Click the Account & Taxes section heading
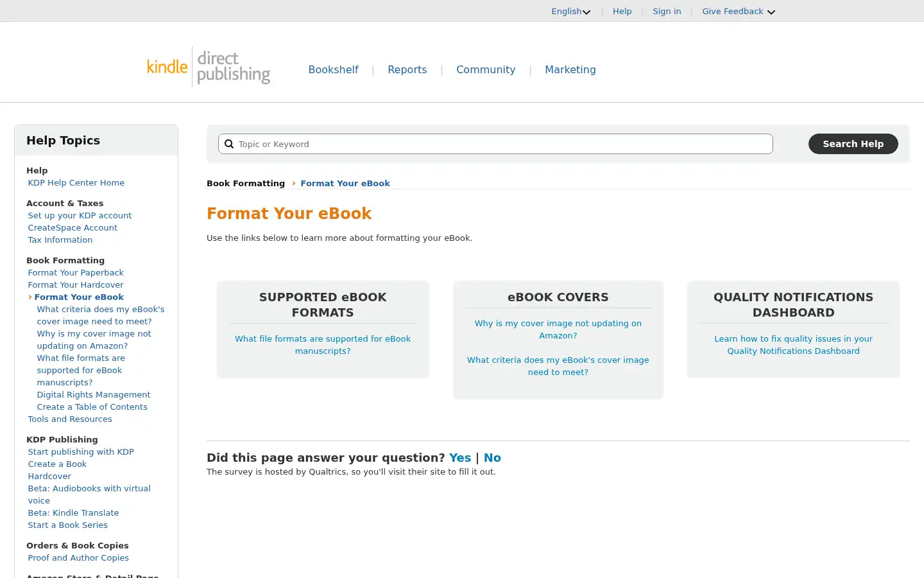Viewport: 924px width, 578px height. tap(65, 203)
